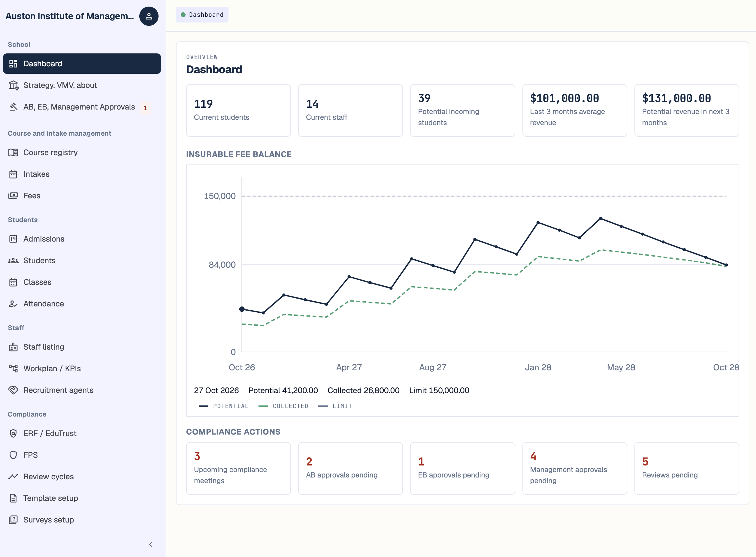Image resolution: width=756 pixels, height=557 pixels.
Task: Open Management approvals pending card
Action: tap(575, 468)
